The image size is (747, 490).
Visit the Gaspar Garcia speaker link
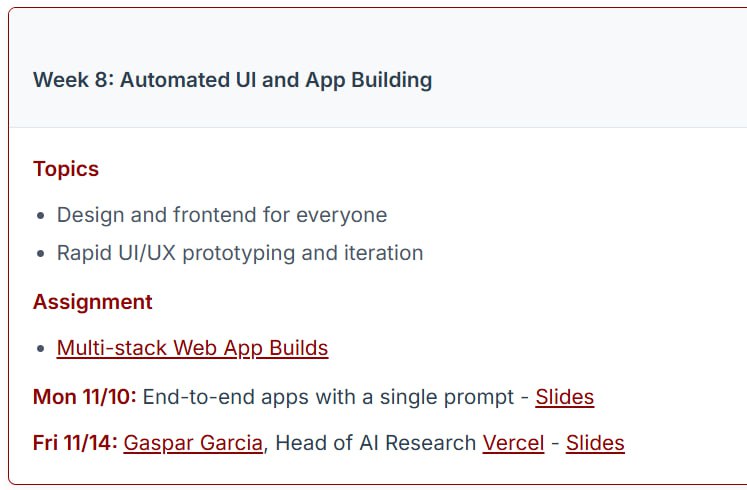[x=193, y=443]
